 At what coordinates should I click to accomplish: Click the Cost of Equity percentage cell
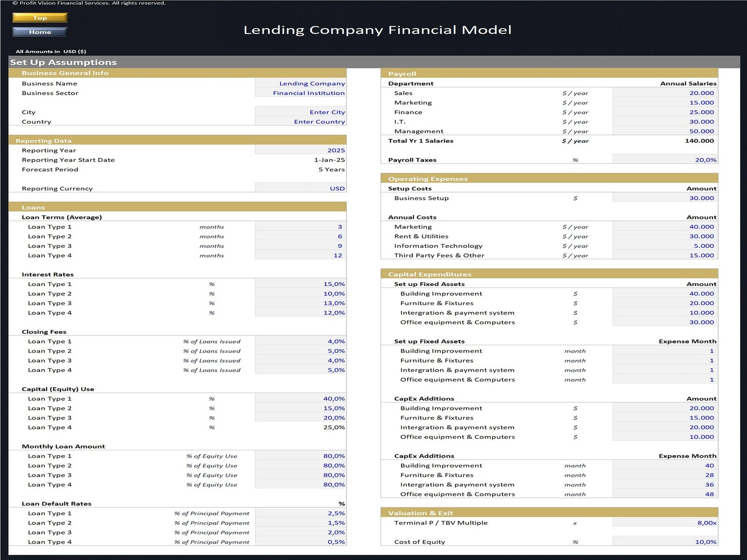coord(665,542)
